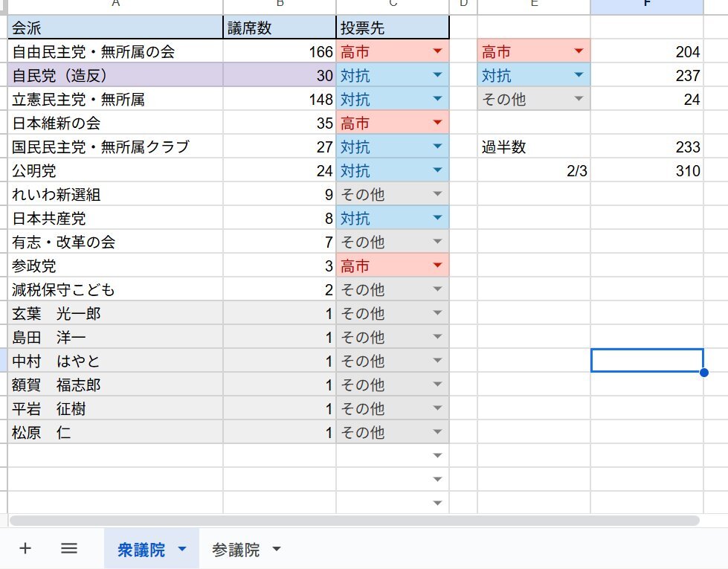Open vote dropdown for 公明党 row
The height and width of the screenshot is (569, 728).
pyautogui.click(x=437, y=170)
